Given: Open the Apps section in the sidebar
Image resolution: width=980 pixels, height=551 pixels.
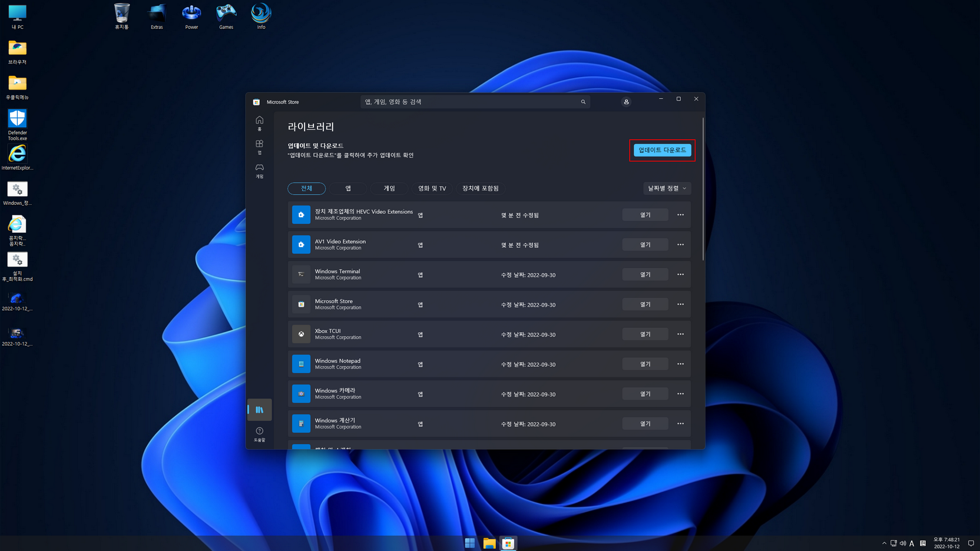Looking at the screenshot, I should pyautogui.click(x=259, y=147).
